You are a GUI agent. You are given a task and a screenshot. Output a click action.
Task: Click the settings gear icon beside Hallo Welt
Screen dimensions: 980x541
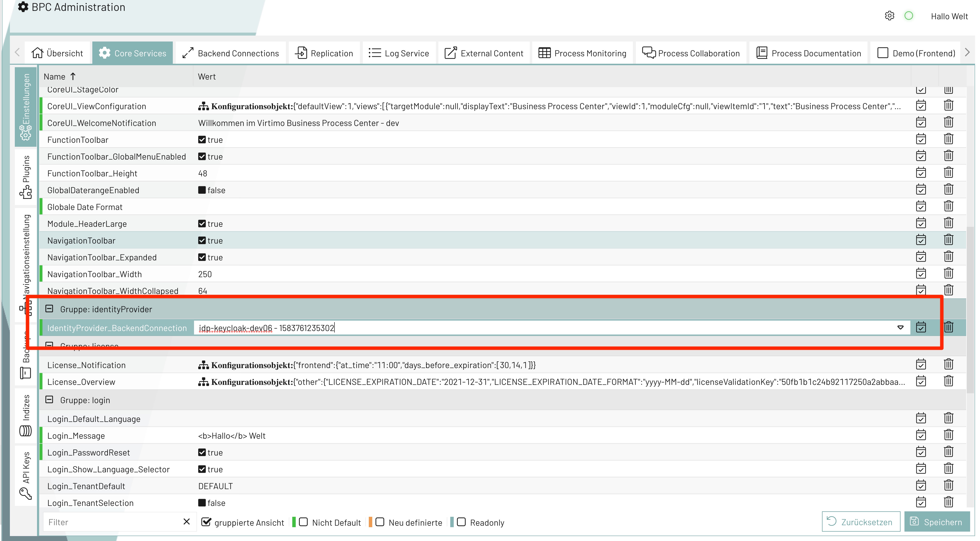[x=889, y=16]
